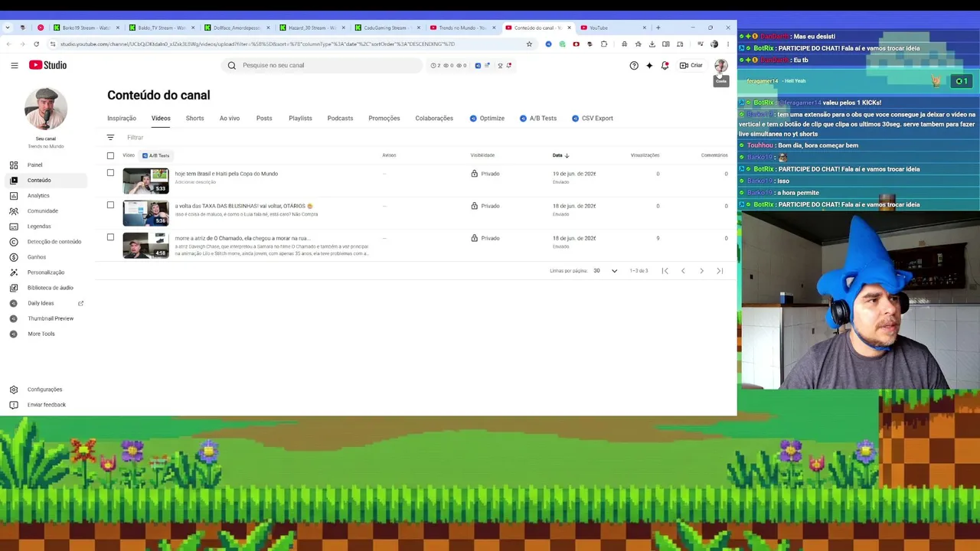Click the search magnifier icon

[232, 66]
